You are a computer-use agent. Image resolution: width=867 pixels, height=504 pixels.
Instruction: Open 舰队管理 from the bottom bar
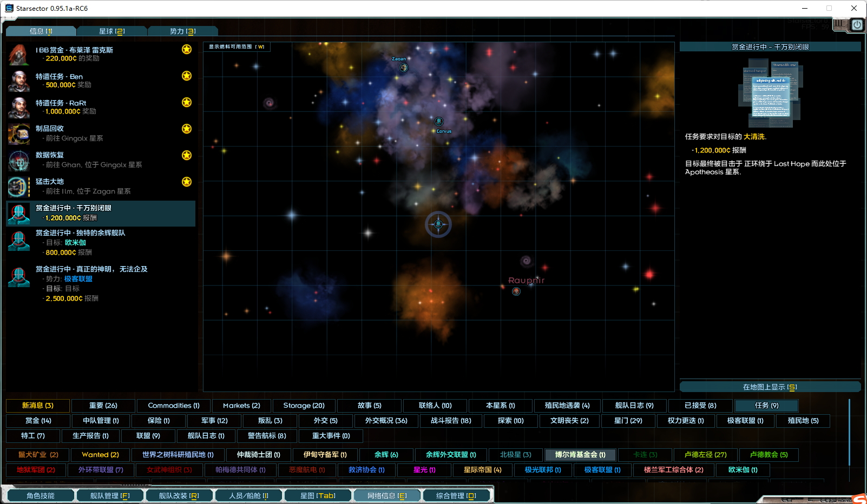[x=110, y=495]
